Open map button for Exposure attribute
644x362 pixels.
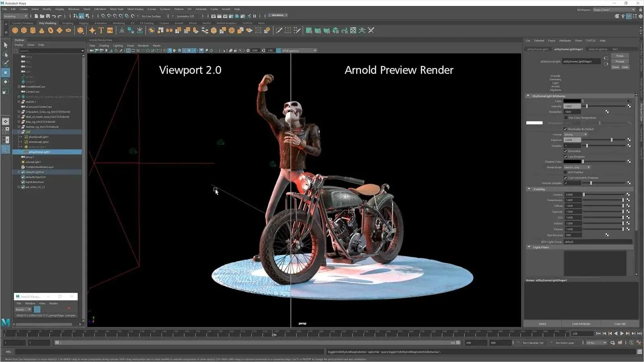click(629, 140)
